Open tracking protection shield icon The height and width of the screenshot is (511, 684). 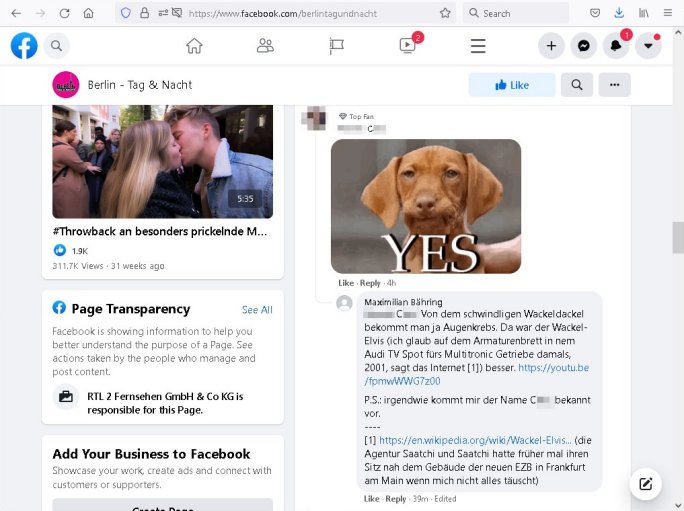pos(126,13)
